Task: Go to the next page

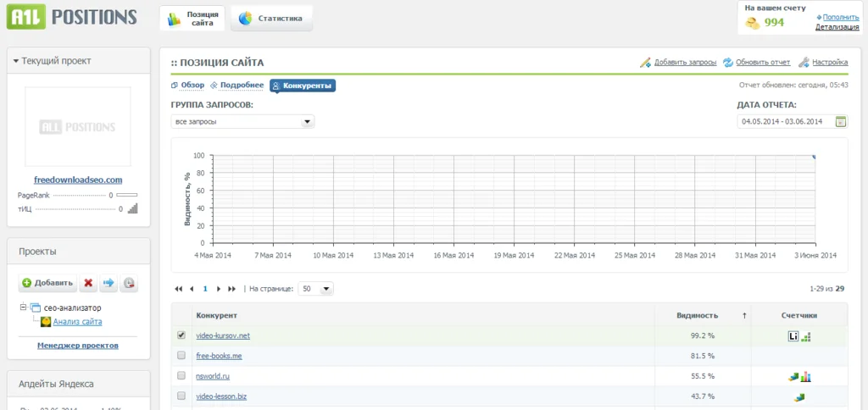Action: 219,289
